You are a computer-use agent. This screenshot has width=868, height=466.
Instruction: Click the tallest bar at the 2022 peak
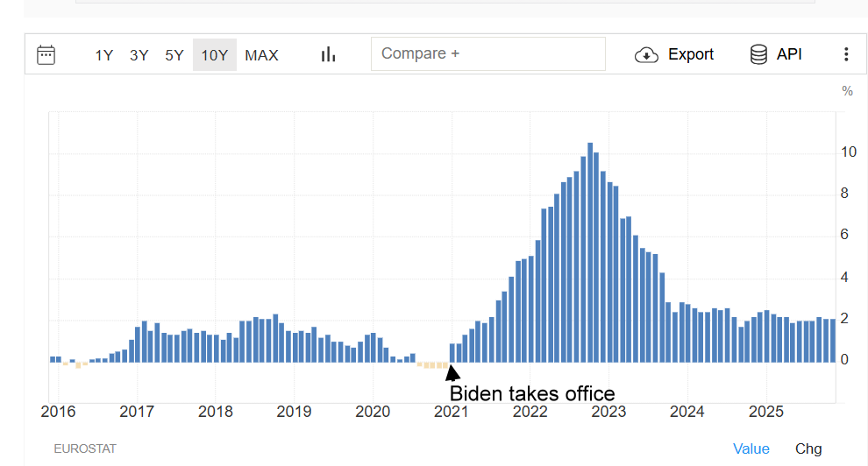tap(590, 252)
